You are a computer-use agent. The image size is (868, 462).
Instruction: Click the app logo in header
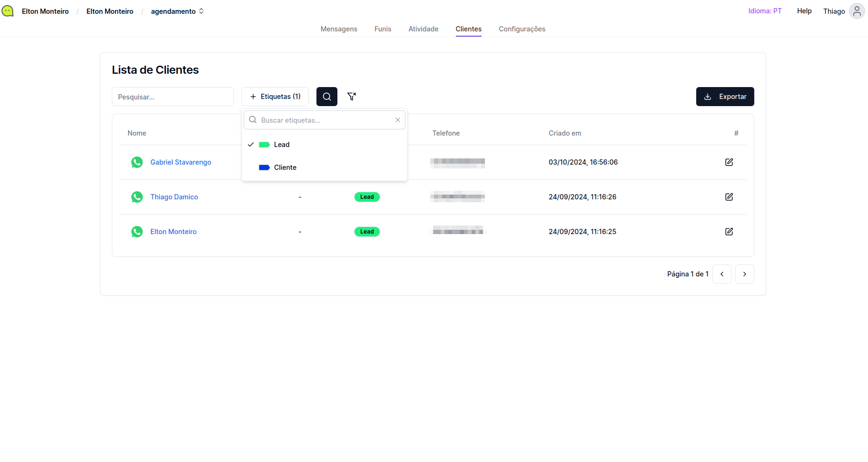pyautogui.click(x=8, y=11)
